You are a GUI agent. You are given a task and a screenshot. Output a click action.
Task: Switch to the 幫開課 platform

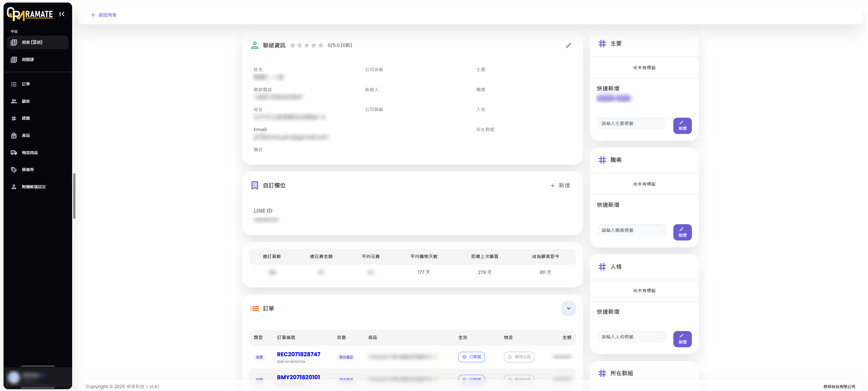pos(28,60)
